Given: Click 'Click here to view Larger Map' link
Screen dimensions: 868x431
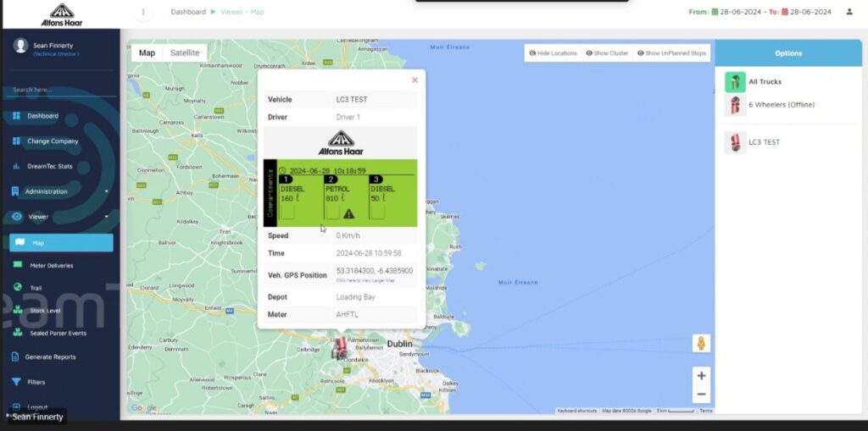Looking at the screenshot, I should (365, 281).
